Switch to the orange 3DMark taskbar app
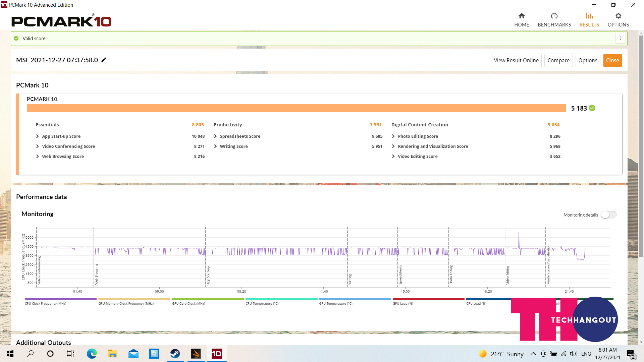The image size is (644, 362). pyautogui.click(x=196, y=354)
